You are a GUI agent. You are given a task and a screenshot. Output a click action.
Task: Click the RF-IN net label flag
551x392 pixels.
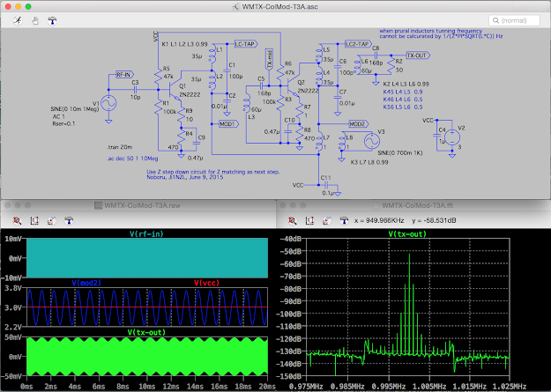125,75
